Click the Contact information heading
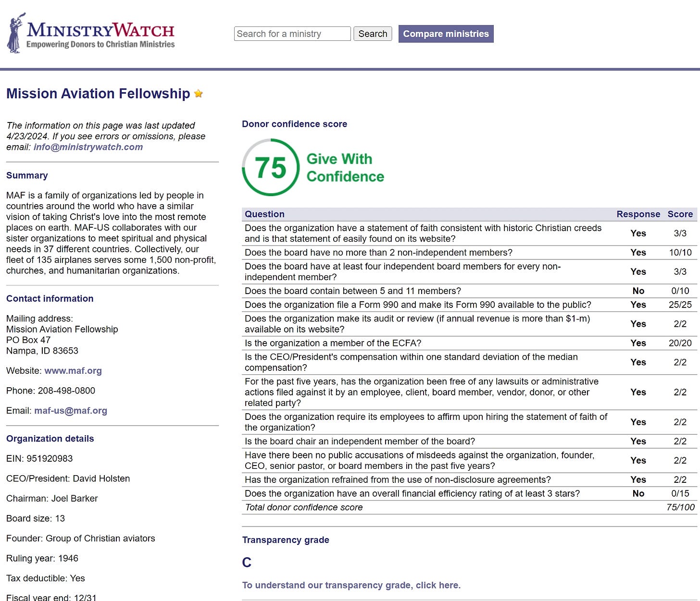This screenshot has height=601, width=700. coord(50,299)
